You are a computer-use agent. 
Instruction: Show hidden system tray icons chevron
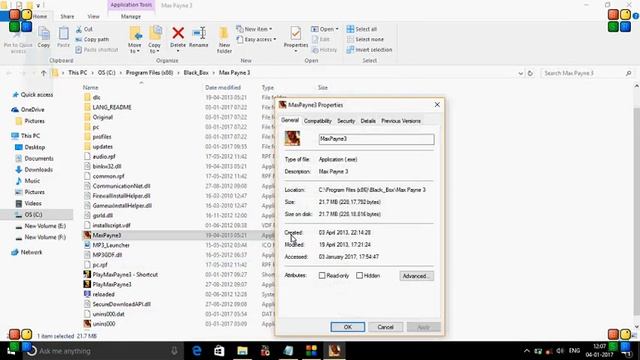(527, 351)
